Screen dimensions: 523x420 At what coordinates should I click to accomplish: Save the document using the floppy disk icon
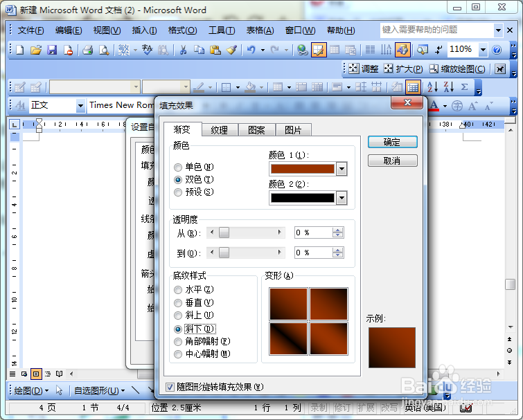pyautogui.click(x=52, y=50)
